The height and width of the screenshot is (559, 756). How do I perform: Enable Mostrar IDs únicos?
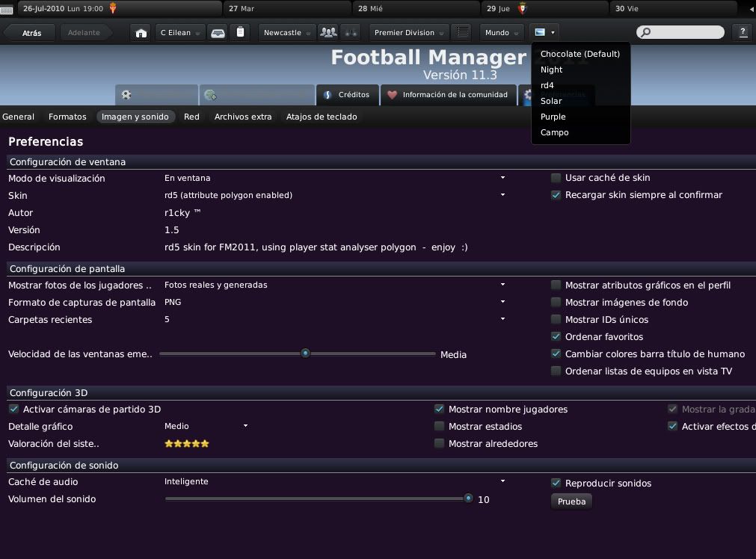click(x=556, y=320)
